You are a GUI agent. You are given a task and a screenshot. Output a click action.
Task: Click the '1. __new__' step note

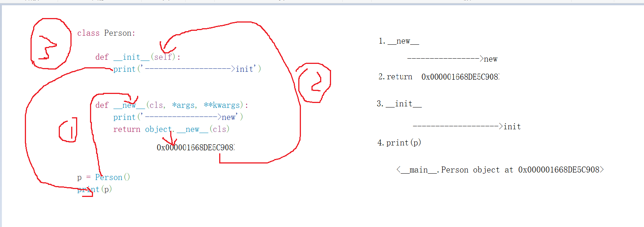pyautogui.click(x=399, y=41)
